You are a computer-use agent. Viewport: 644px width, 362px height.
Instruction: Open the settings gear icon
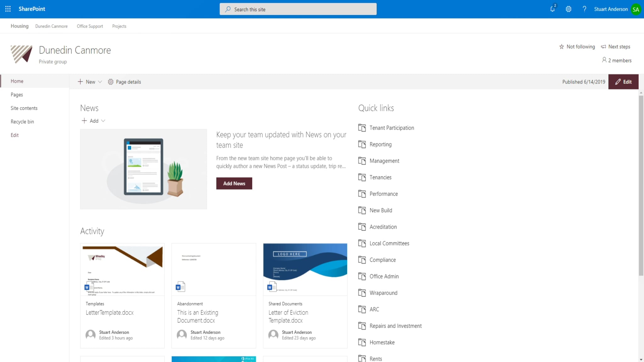tap(568, 9)
